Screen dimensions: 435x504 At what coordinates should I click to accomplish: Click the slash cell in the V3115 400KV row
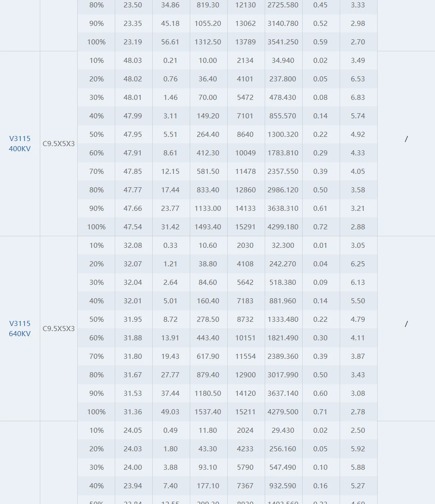[406, 139]
